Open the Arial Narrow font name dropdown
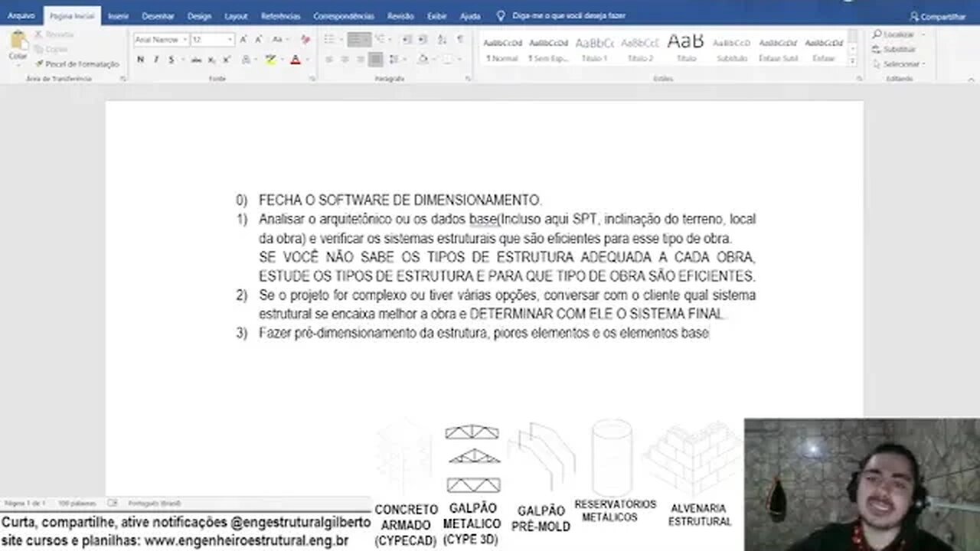The width and height of the screenshot is (980, 551). coord(185,40)
